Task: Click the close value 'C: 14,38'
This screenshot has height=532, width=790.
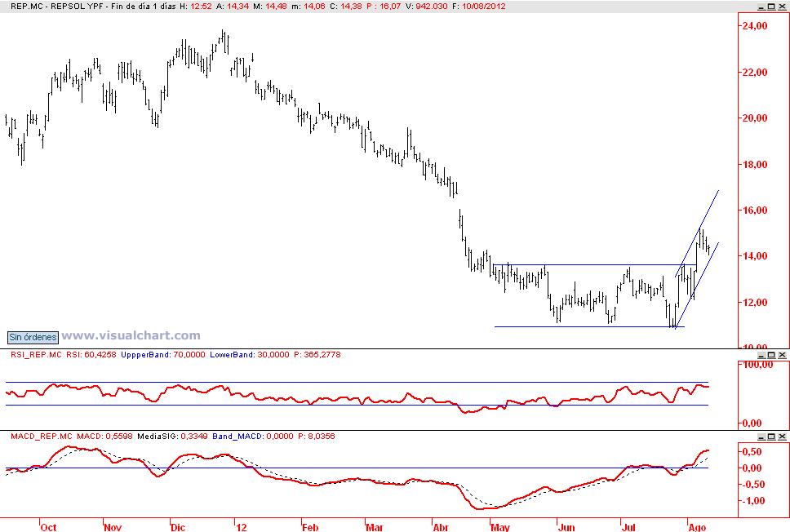Action: pyautogui.click(x=346, y=7)
